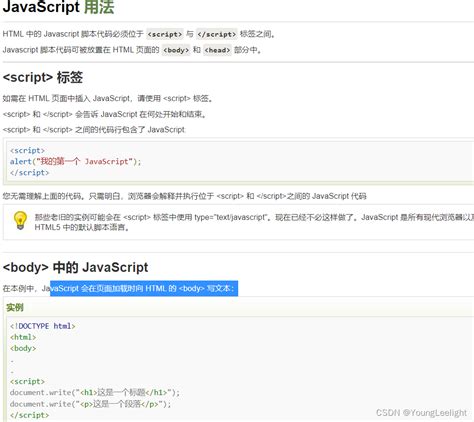This screenshot has height=422, width=474.
Task: Click the "JavaScript 用法" page heading
Action: pos(58,7)
